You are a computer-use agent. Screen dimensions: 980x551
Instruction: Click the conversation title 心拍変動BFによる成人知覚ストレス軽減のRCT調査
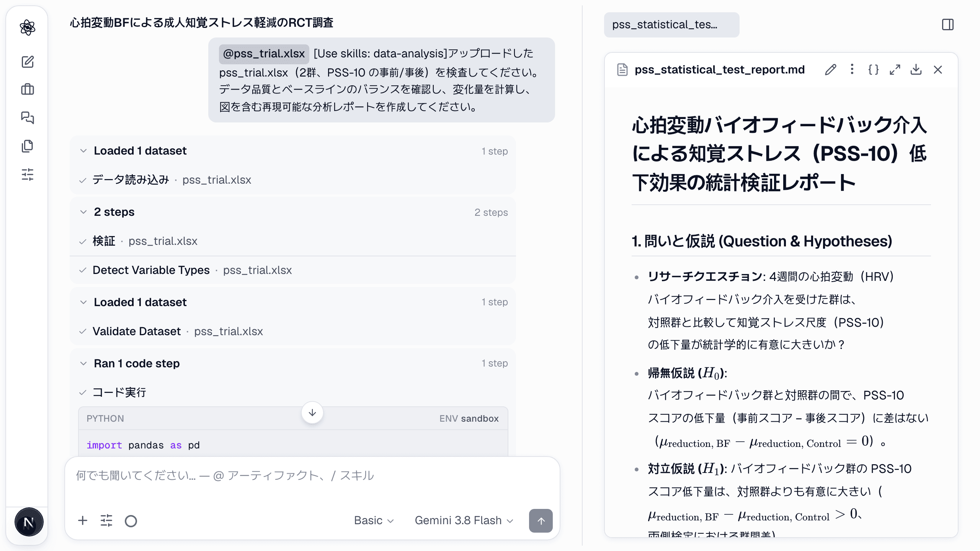[x=201, y=23]
